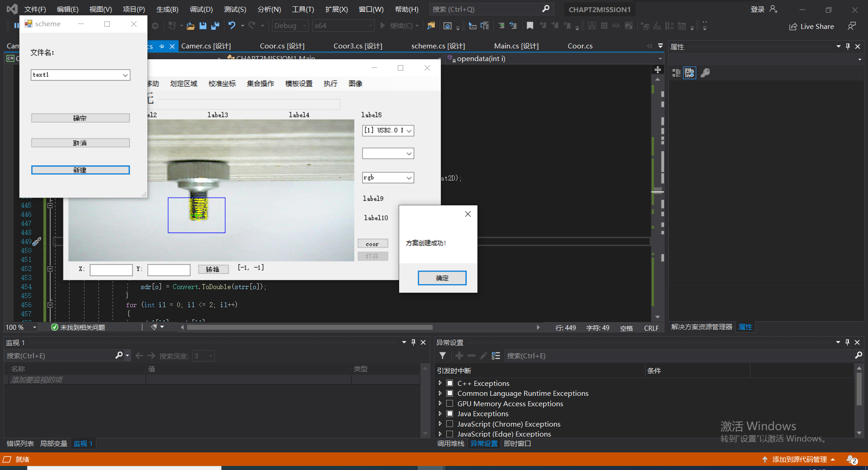Image resolution: width=868 pixels, height=470 pixels.
Task: Click the bookmark icon in toolbar
Action: click(530, 26)
